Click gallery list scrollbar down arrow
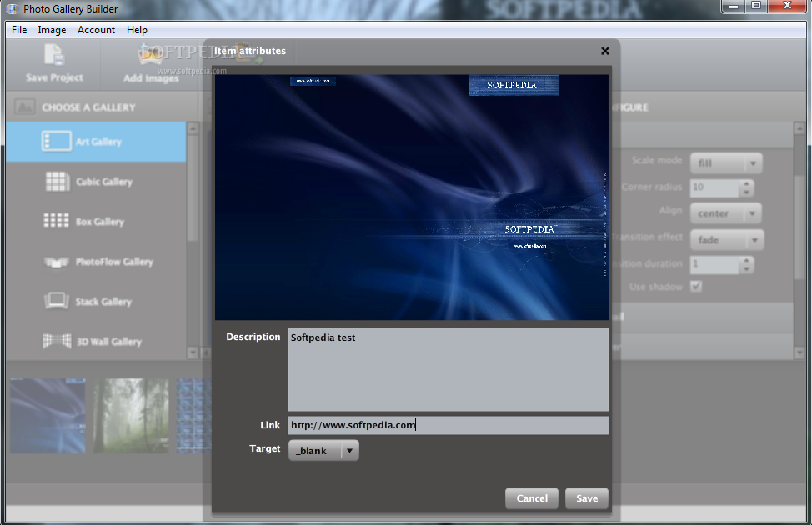The image size is (812, 525). tap(193, 352)
